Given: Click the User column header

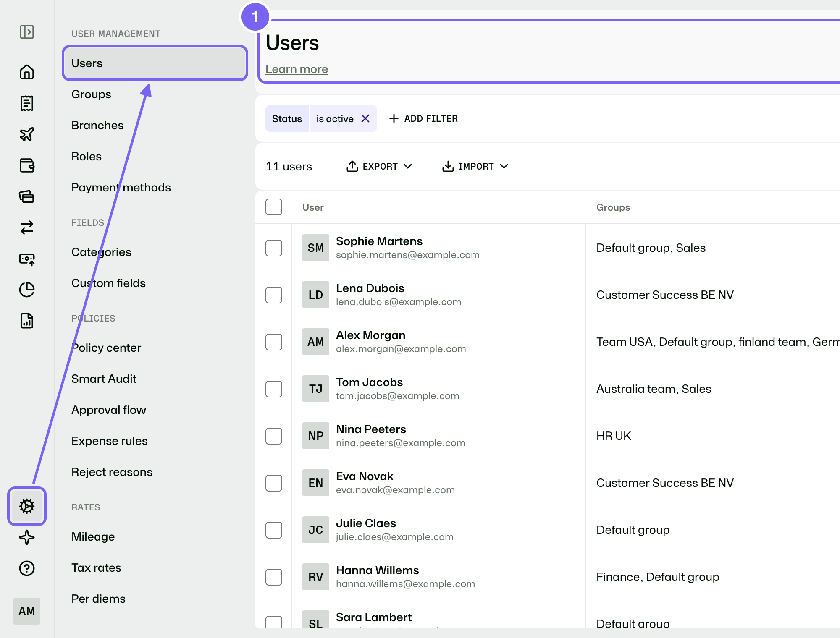Looking at the screenshot, I should [x=313, y=207].
